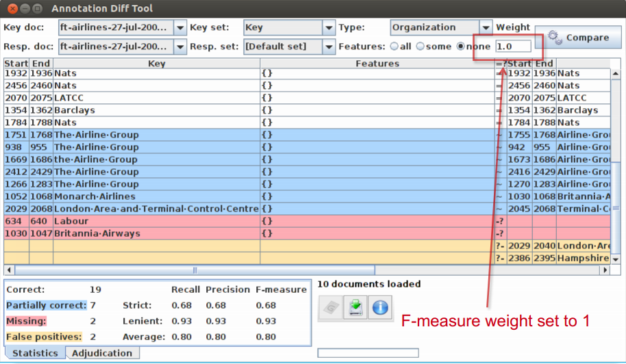This screenshot has height=364, width=626.
Task: Click the key-side End column header
Action: pos(41,64)
